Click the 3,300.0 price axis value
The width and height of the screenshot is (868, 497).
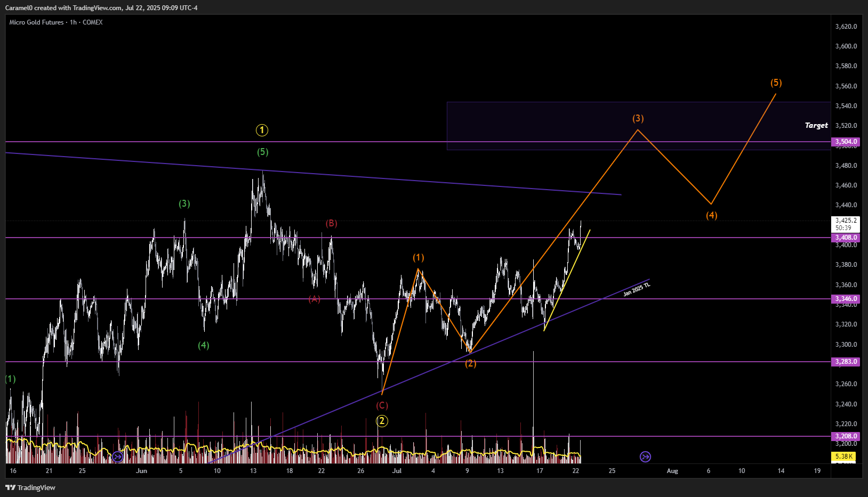click(x=846, y=345)
